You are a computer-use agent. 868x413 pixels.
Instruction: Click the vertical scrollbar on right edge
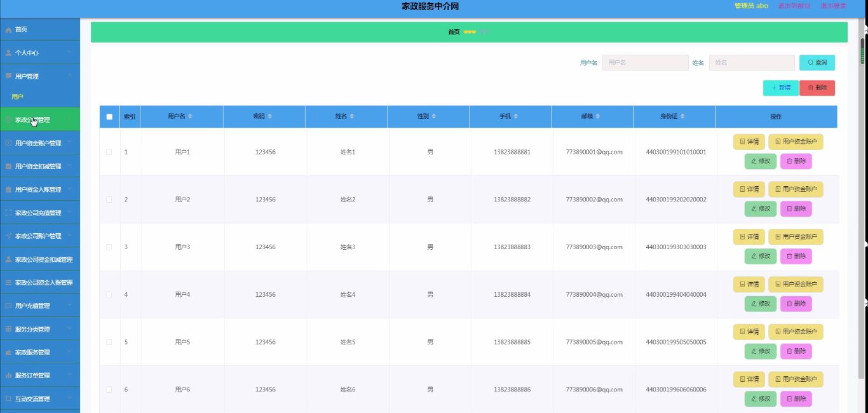(863, 51)
